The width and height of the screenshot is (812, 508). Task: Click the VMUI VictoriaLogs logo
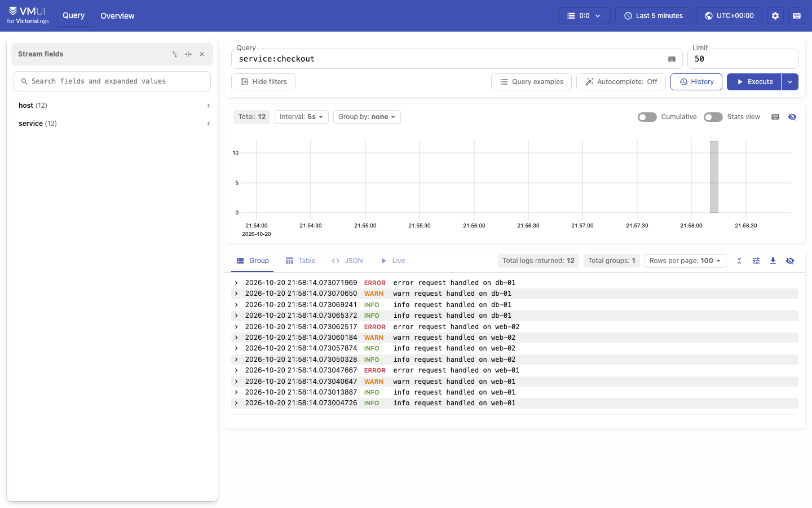(x=28, y=15)
